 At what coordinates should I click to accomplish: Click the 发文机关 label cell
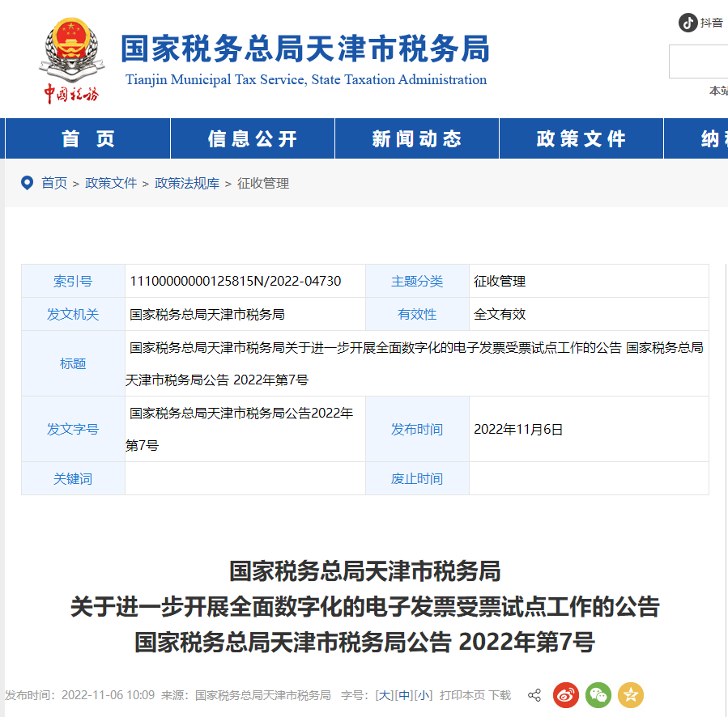[x=73, y=314]
